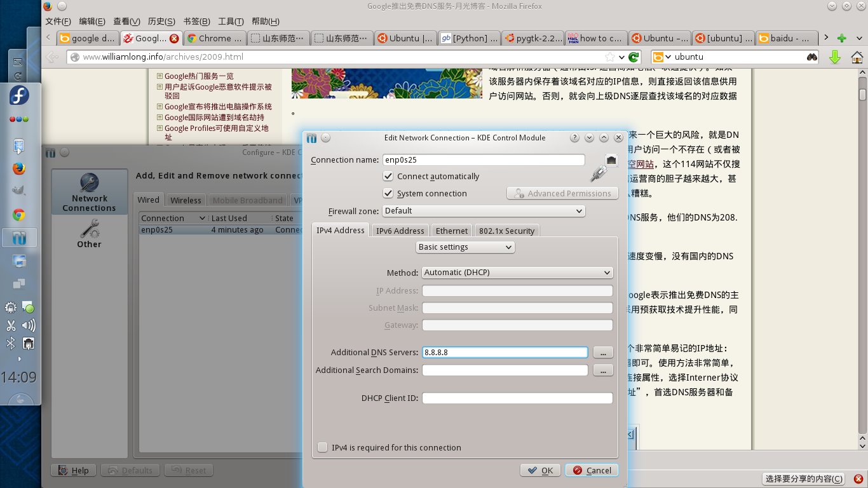Viewport: 868px width, 488px height.
Task: Open the clipboard scissors tray icon
Action: pos(11,326)
